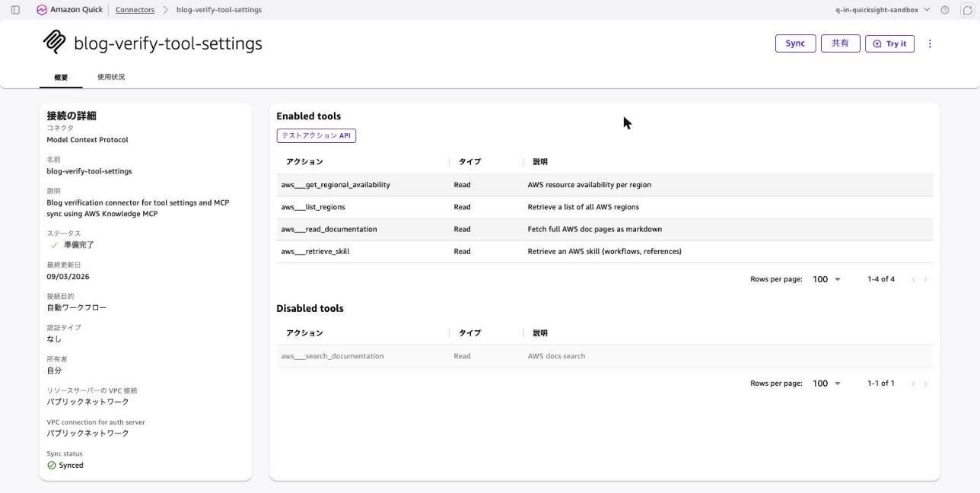Click blog-verify-tool-settings under 名前

point(89,171)
